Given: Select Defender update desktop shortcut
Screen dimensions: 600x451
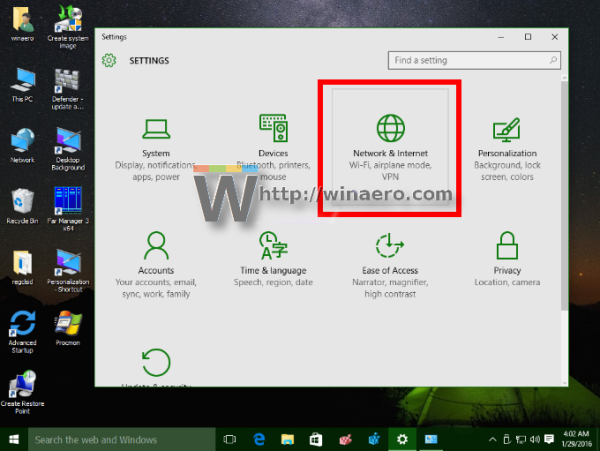Looking at the screenshot, I should pyautogui.click(x=68, y=89).
